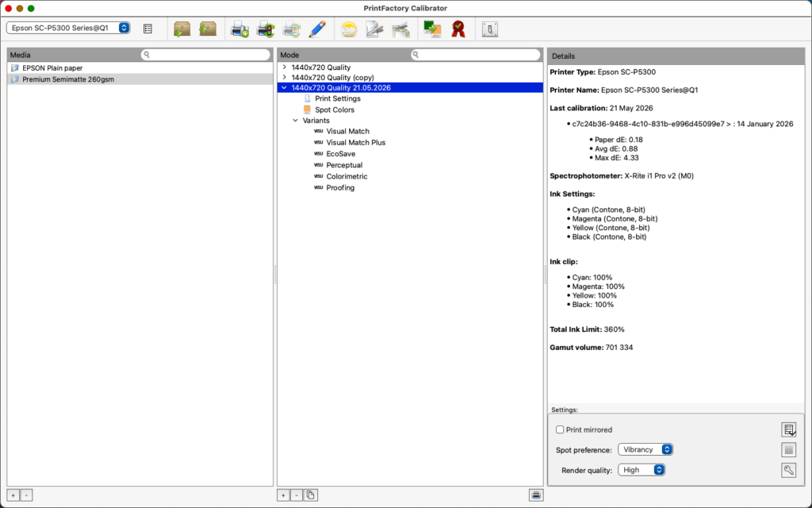The height and width of the screenshot is (508, 812).
Task: Select the Spot Colors item
Action: tap(335, 110)
